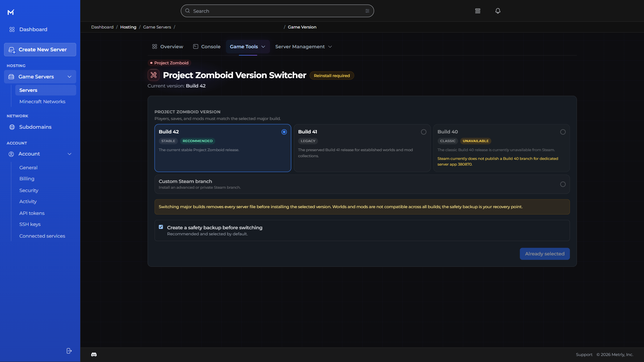Screen dimensions: 644x362
Task: Click the Project Zomboid game tag
Action: (x=169, y=63)
